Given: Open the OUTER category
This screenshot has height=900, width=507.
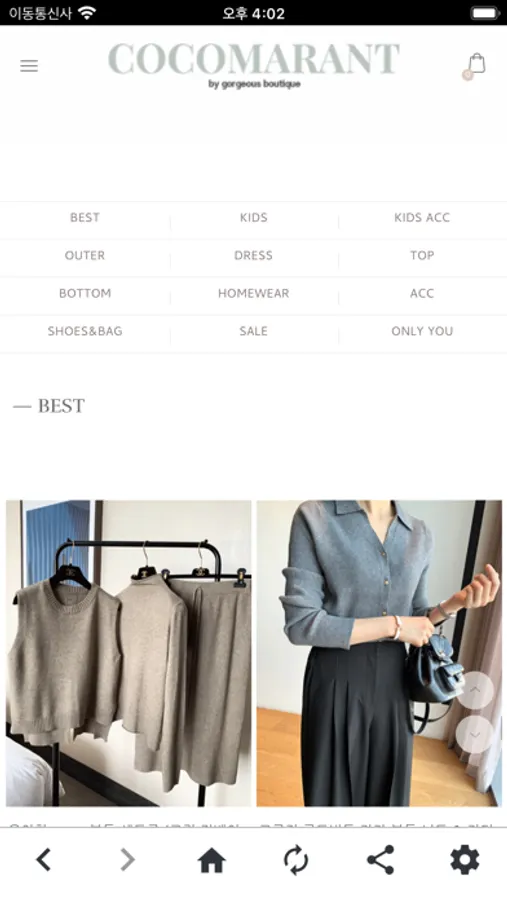Looking at the screenshot, I should (84, 255).
